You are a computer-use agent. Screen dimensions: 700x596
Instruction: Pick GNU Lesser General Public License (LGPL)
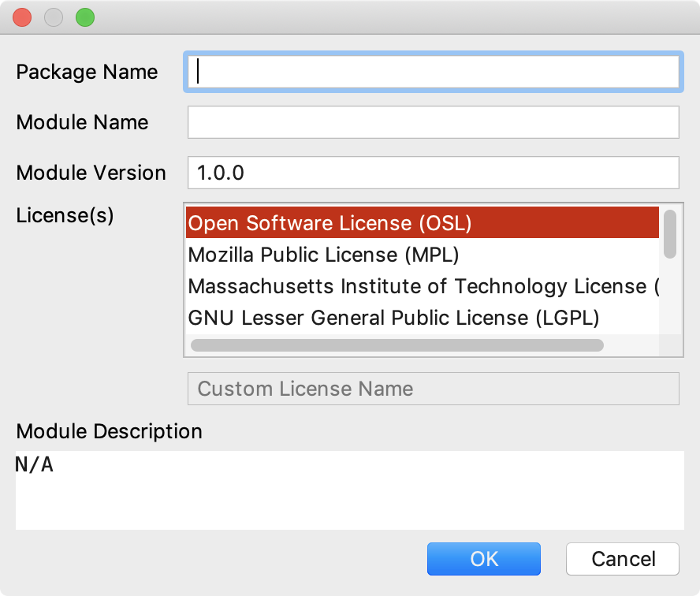[x=423, y=318]
